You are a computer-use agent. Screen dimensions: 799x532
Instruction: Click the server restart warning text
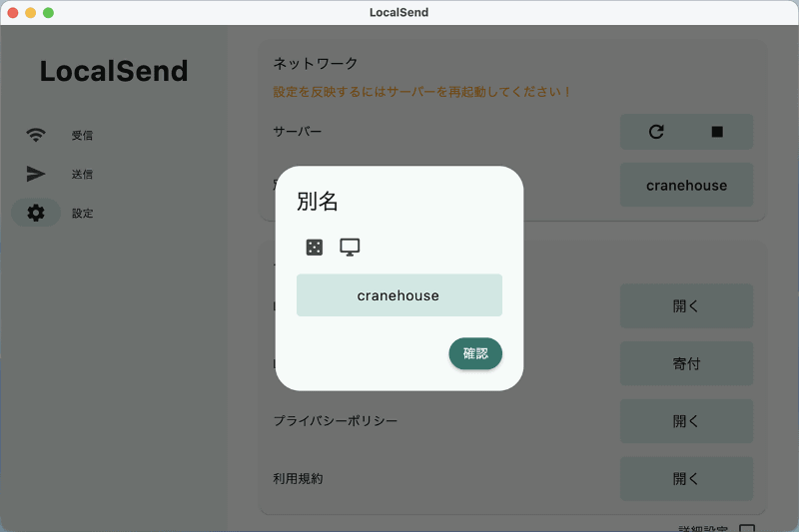(421, 92)
